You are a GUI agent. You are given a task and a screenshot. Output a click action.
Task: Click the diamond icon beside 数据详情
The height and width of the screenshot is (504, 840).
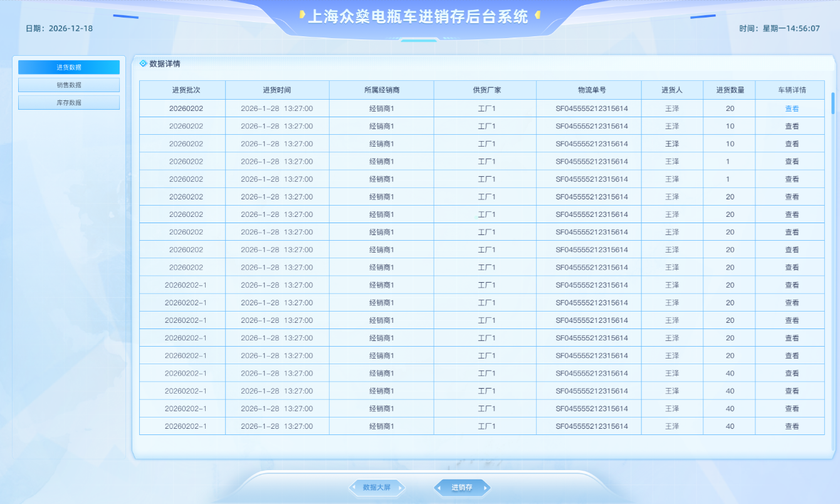coord(143,63)
